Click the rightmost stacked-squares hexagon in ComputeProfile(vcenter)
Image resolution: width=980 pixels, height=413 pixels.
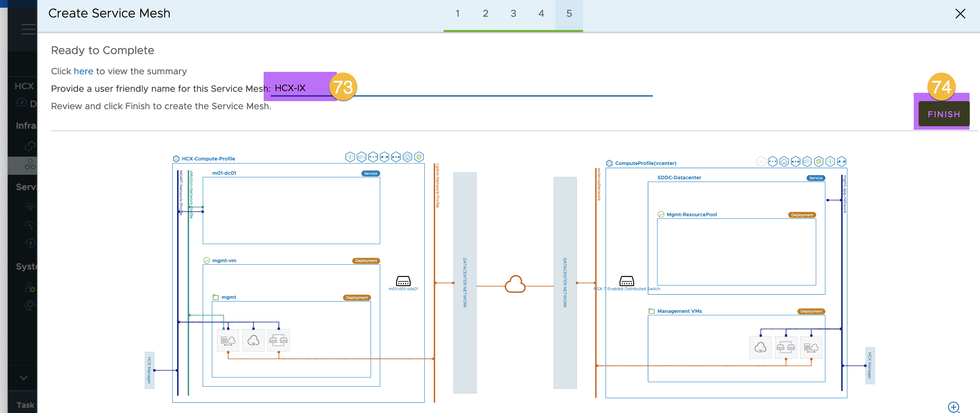[x=842, y=162]
